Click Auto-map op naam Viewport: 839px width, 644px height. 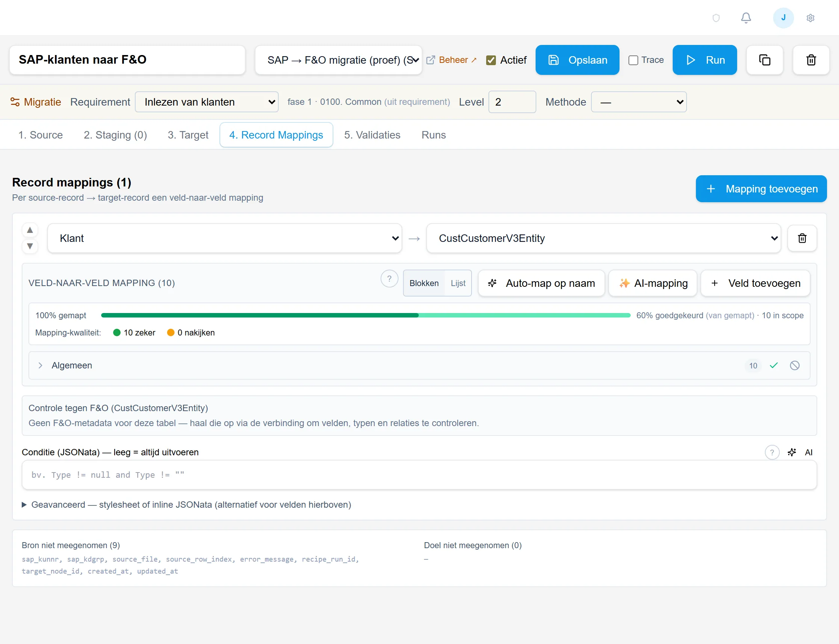[541, 283]
